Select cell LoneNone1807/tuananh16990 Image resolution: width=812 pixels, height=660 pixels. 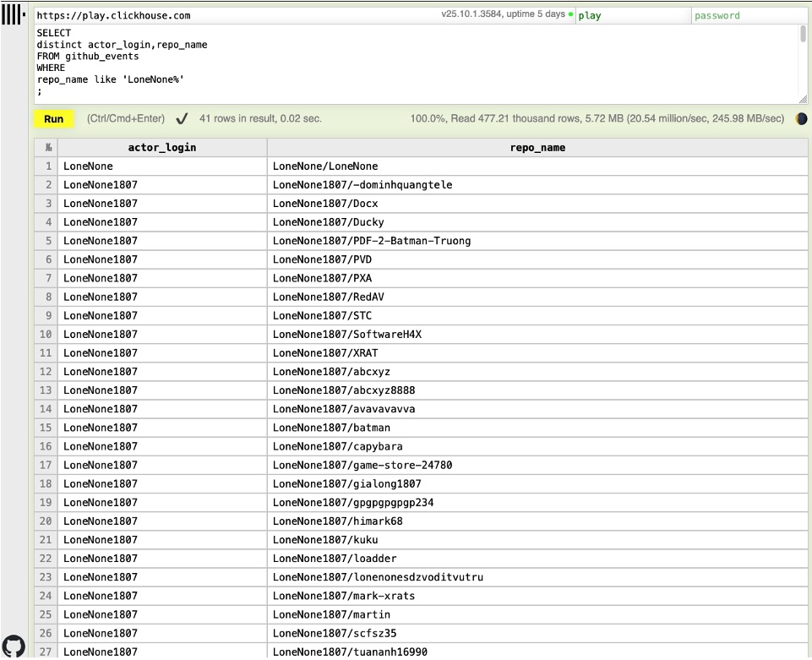pyautogui.click(x=537, y=652)
